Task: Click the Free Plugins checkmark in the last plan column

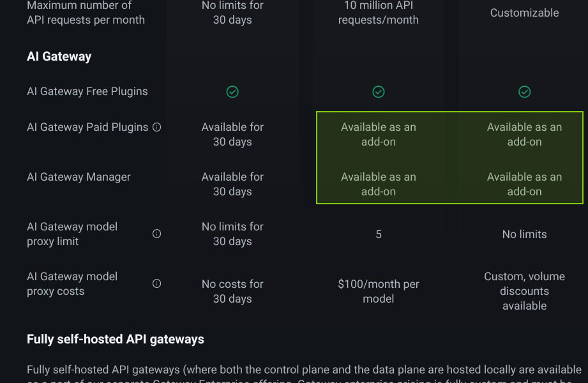Action: [x=524, y=92]
